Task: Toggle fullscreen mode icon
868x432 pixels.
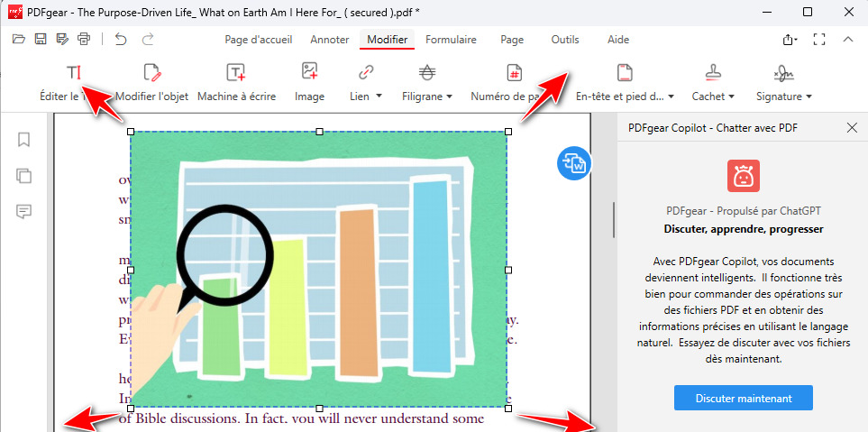Action: click(819, 40)
